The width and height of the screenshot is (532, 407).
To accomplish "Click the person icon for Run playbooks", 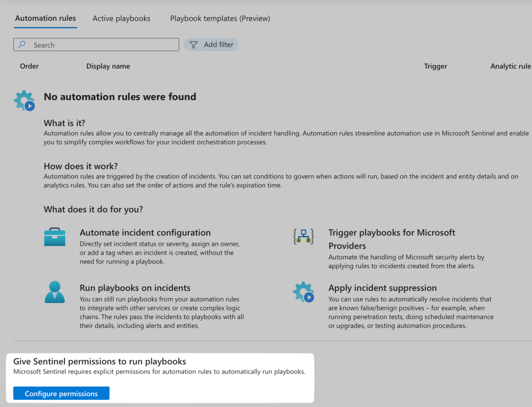I will (x=55, y=292).
